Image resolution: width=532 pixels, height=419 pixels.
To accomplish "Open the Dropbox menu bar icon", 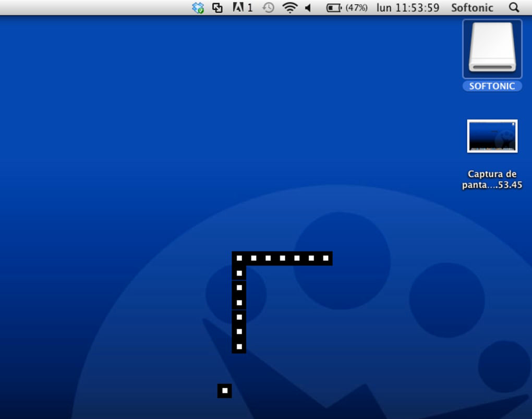I will pos(198,7).
